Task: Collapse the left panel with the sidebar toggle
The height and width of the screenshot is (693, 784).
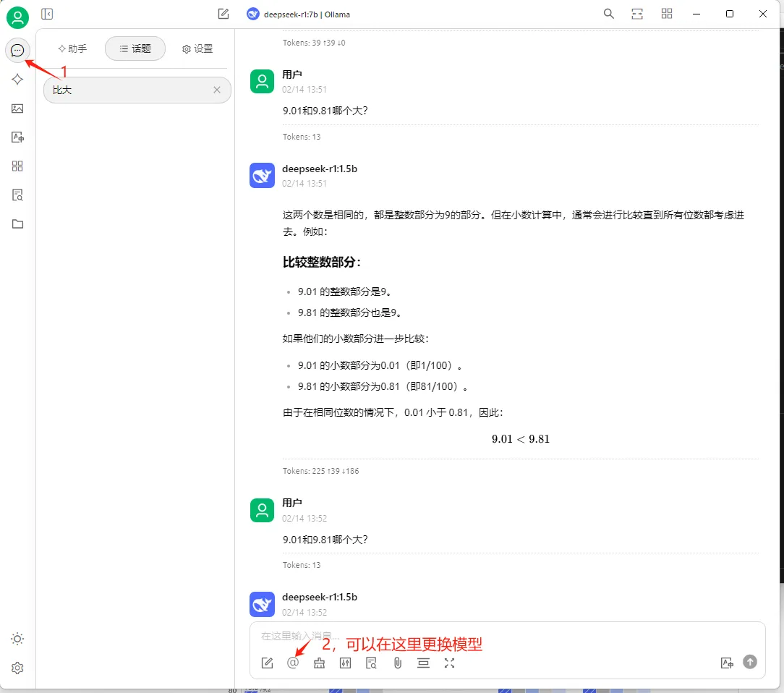Action: pyautogui.click(x=47, y=14)
